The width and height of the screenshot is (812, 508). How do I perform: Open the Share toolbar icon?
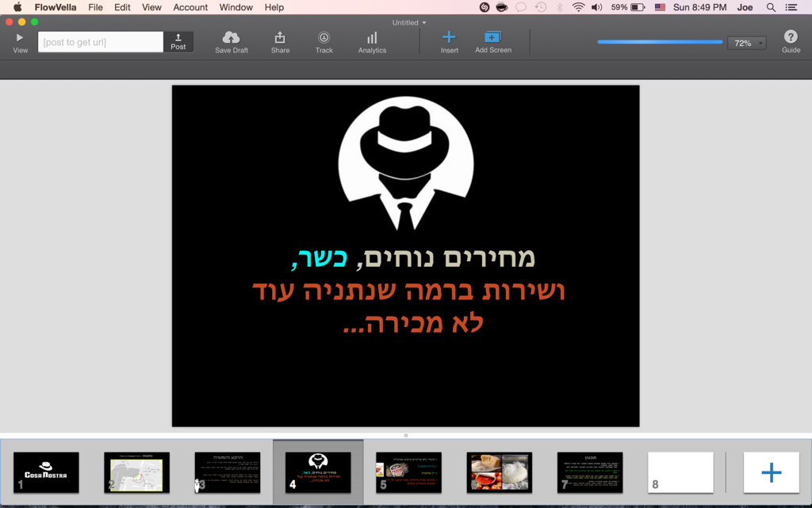pyautogui.click(x=280, y=37)
